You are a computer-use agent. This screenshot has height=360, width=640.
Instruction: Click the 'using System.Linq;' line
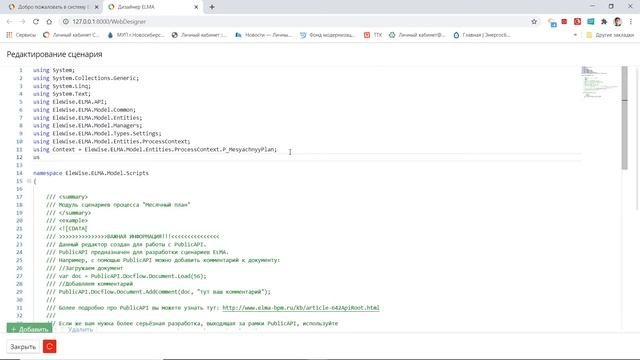pyautogui.click(x=62, y=86)
